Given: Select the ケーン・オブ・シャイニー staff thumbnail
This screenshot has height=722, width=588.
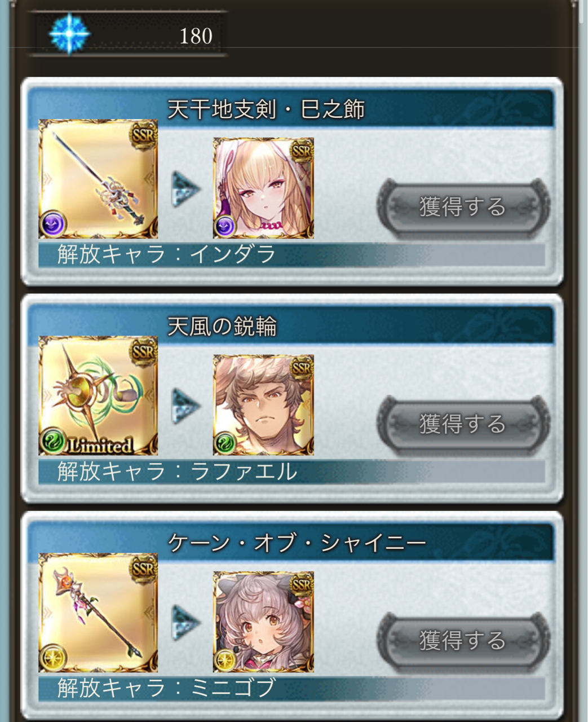Looking at the screenshot, I should (x=98, y=613).
